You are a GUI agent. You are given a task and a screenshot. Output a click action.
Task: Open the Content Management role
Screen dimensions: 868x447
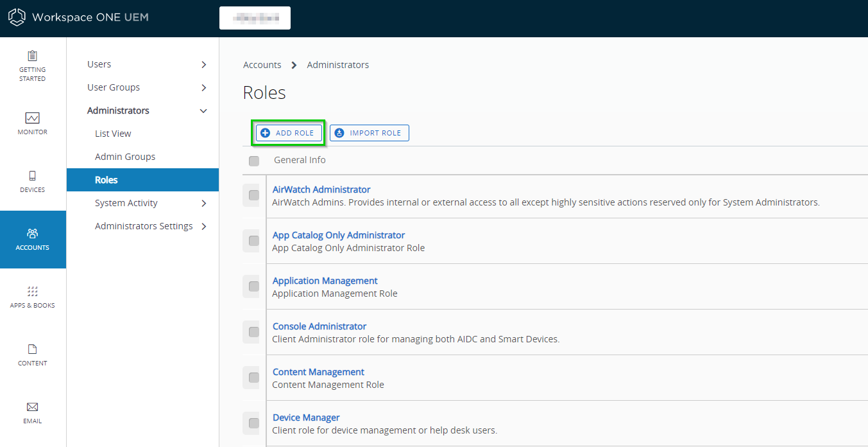[x=318, y=371]
